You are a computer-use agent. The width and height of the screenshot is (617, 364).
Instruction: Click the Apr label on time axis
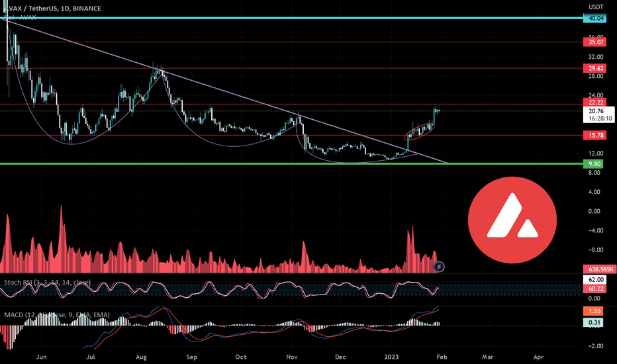[x=538, y=357]
